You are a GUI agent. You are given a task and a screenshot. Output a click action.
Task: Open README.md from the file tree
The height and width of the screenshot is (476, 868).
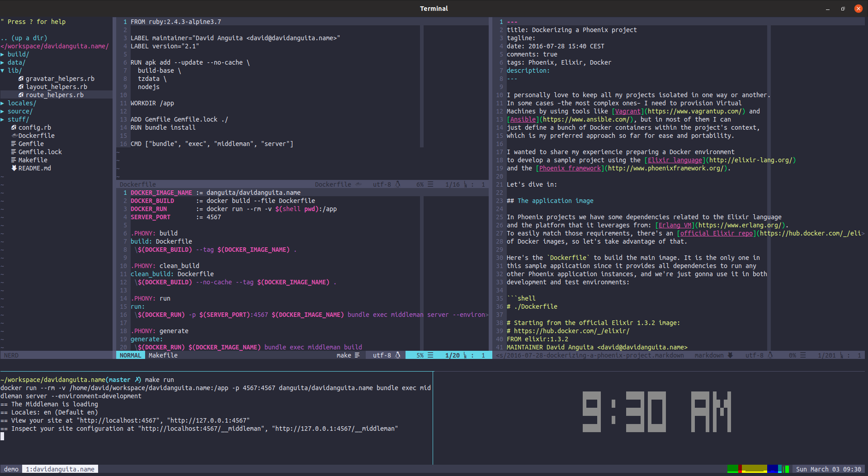[35, 168]
